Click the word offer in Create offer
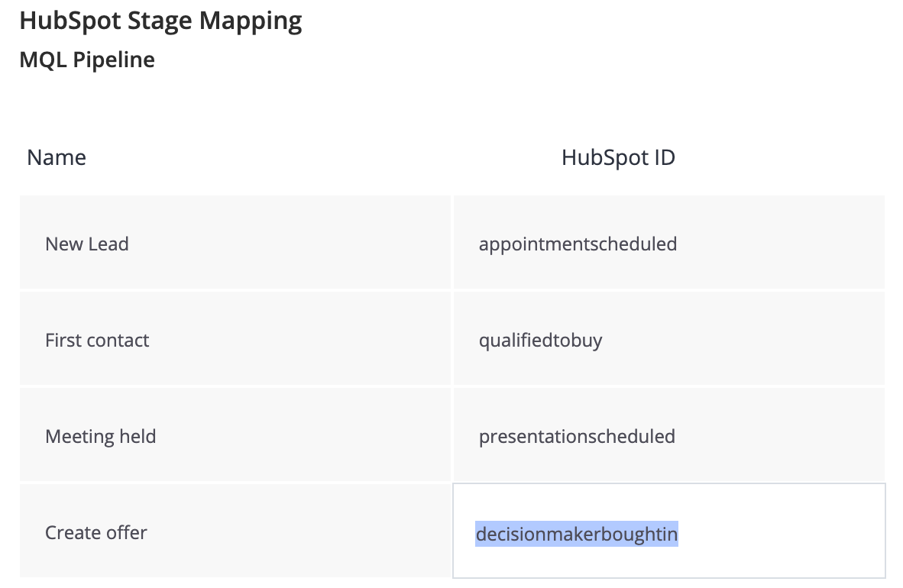 (127, 533)
